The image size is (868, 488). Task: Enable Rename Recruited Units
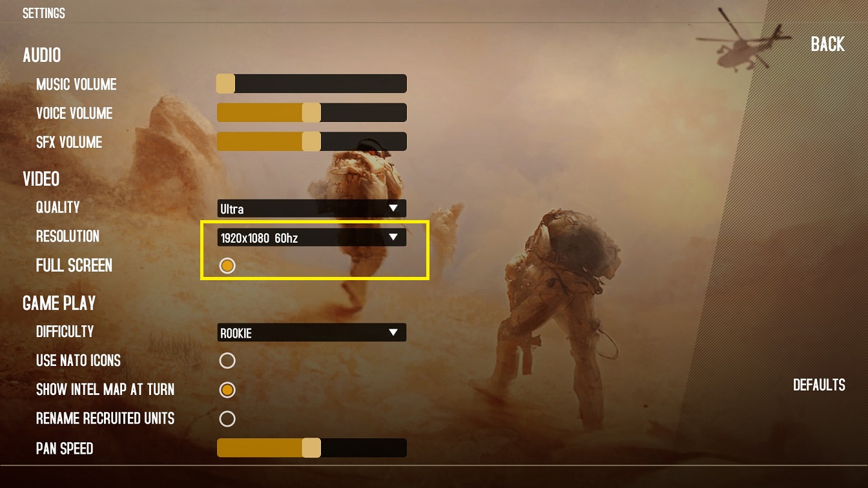click(227, 419)
